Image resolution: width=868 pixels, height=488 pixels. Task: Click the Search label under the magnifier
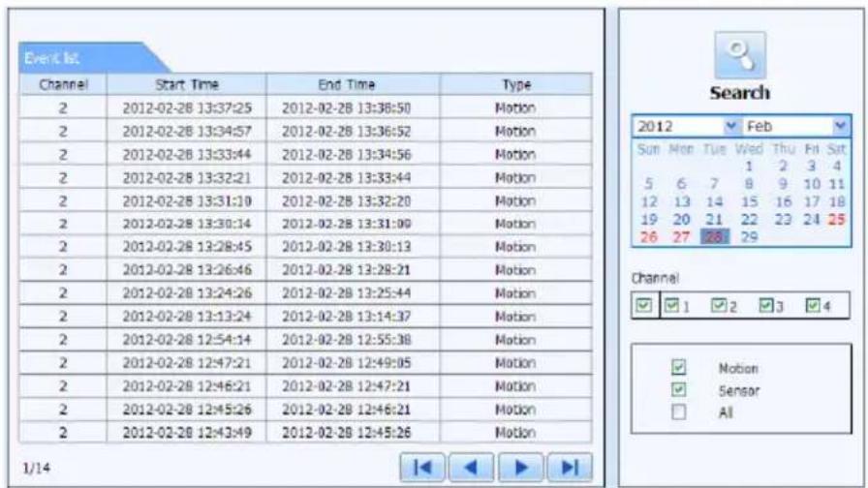[740, 92]
